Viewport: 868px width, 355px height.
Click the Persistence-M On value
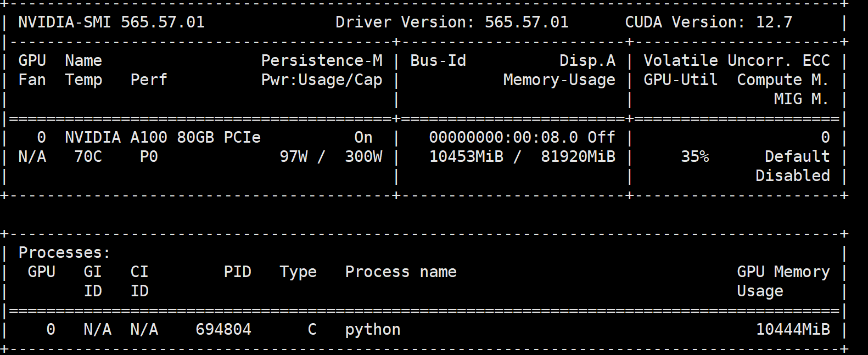pos(363,137)
